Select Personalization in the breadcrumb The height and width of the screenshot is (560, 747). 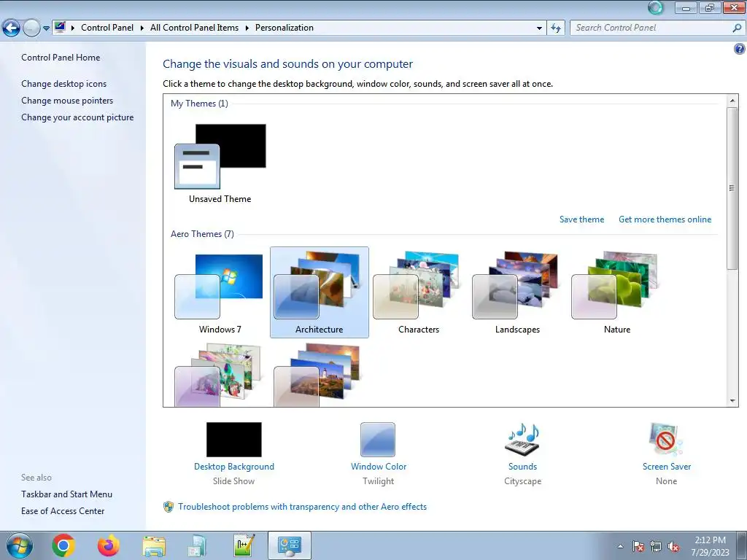click(x=285, y=28)
